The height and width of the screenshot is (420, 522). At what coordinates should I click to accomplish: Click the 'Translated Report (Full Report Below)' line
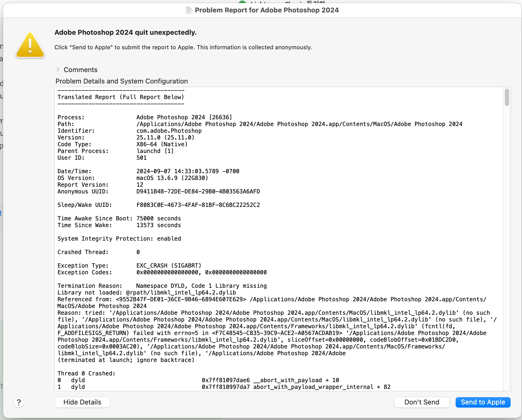point(121,97)
